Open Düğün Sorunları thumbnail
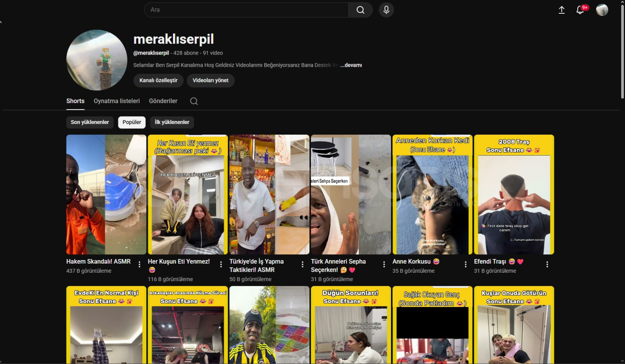 pos(351,325)
